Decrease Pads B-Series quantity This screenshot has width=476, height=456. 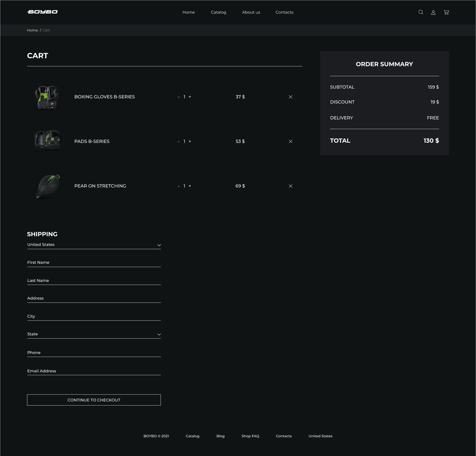coord(179,142)
